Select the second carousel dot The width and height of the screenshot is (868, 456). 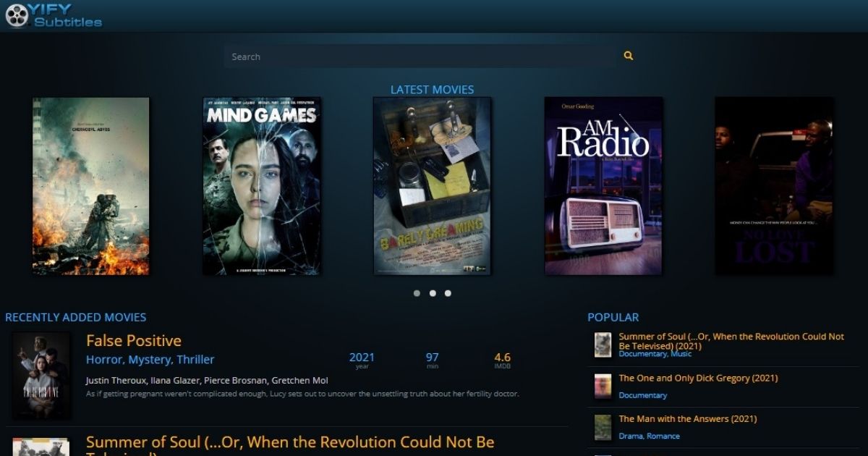pyautogui.click(x=432, y=294)
